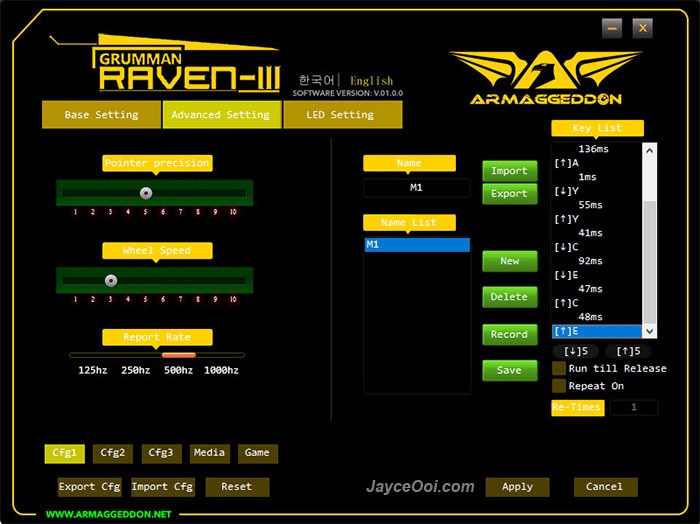Click the Wheel Speed slider knob
The width and height of the screenshot is (700, 524).
coord(111,280)
